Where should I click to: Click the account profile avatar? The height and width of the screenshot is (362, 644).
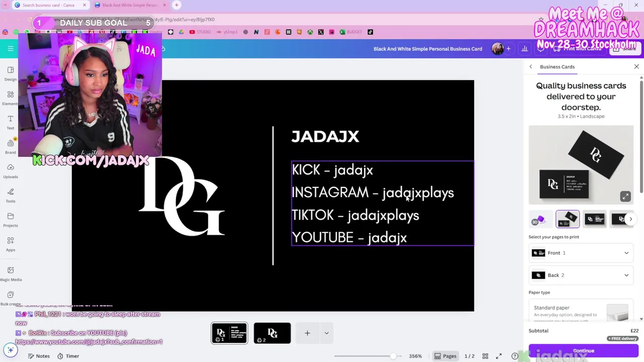tap(497, 49)
